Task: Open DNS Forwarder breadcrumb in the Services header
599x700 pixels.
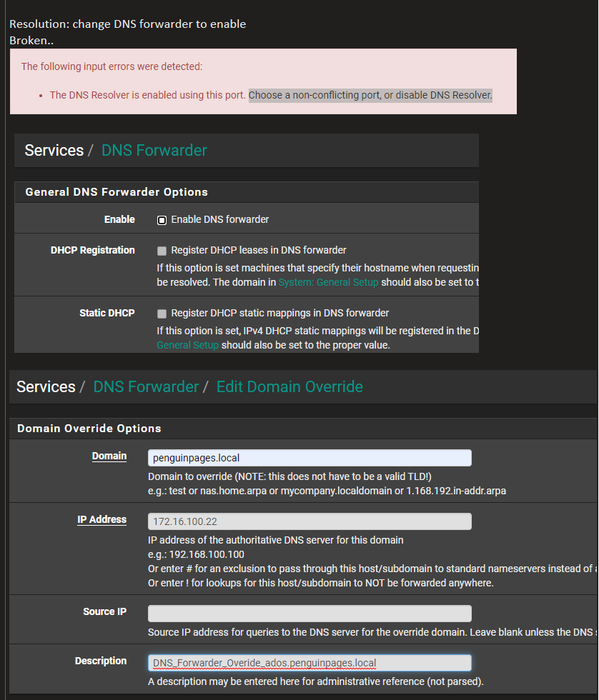Action: point(154,151)
